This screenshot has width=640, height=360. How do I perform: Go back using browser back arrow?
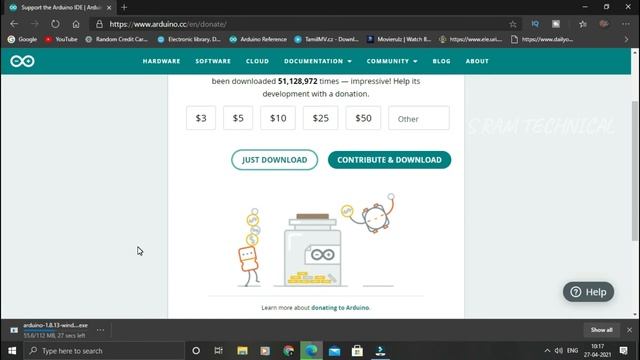point(14,24)
